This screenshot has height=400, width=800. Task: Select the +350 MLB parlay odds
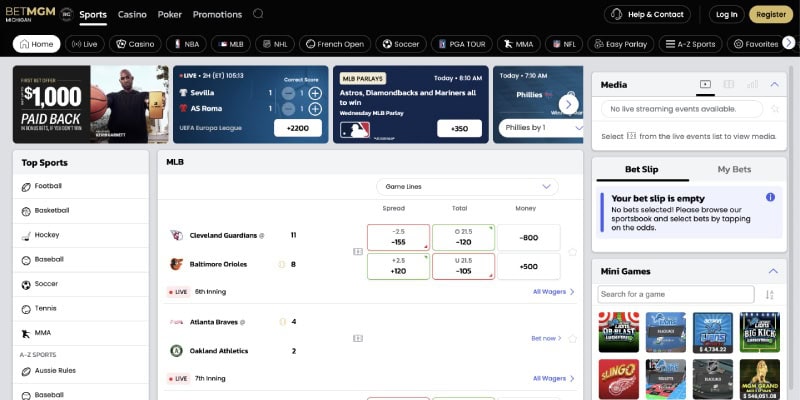459,129
